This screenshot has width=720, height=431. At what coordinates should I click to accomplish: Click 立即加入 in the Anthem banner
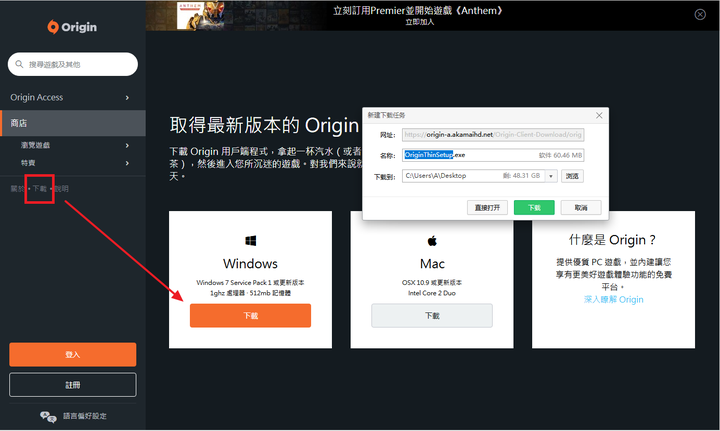419,22
